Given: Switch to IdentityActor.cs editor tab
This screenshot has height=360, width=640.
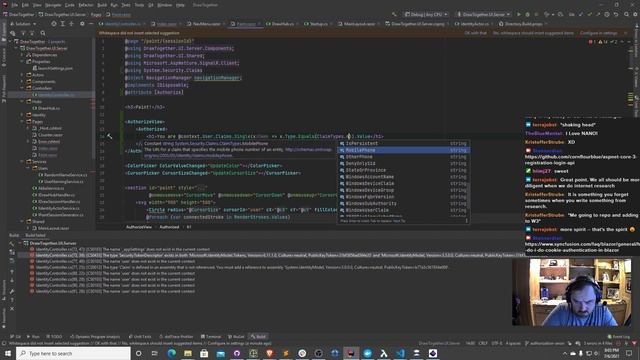Looking at the screenshot, I should [474, 24].
